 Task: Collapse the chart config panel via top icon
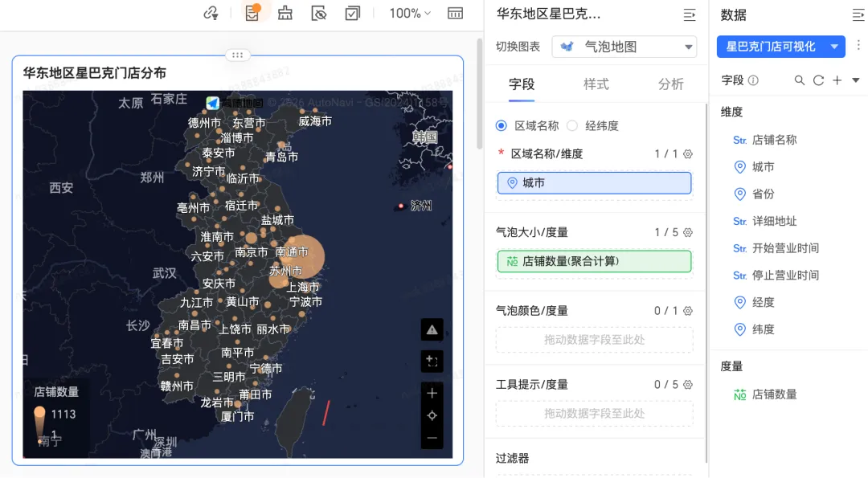[x=690, y=15]
